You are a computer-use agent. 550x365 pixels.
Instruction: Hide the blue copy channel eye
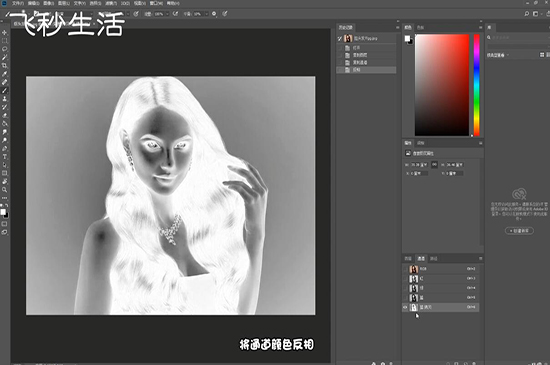coord(405,307)
